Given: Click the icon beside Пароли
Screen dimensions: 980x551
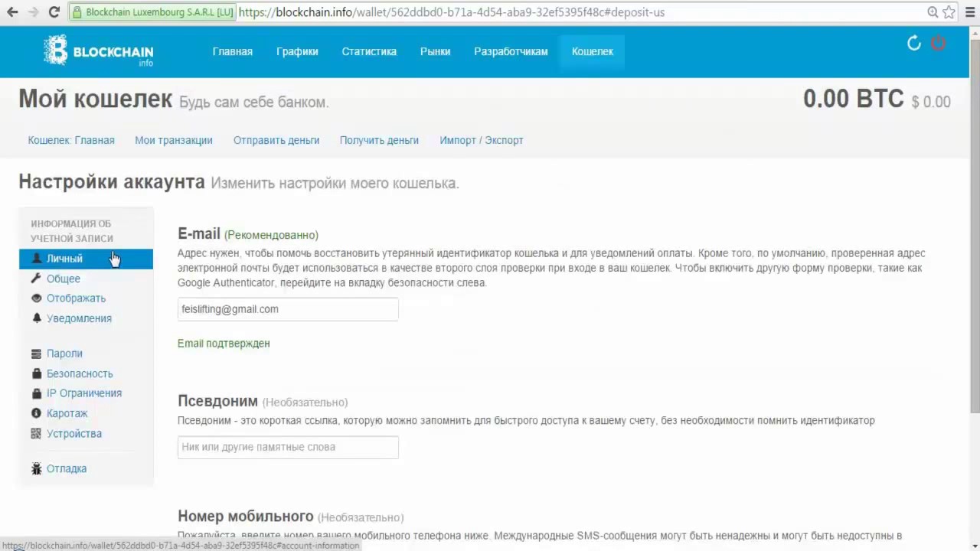Looking at the screenshot, I should 36,354.
